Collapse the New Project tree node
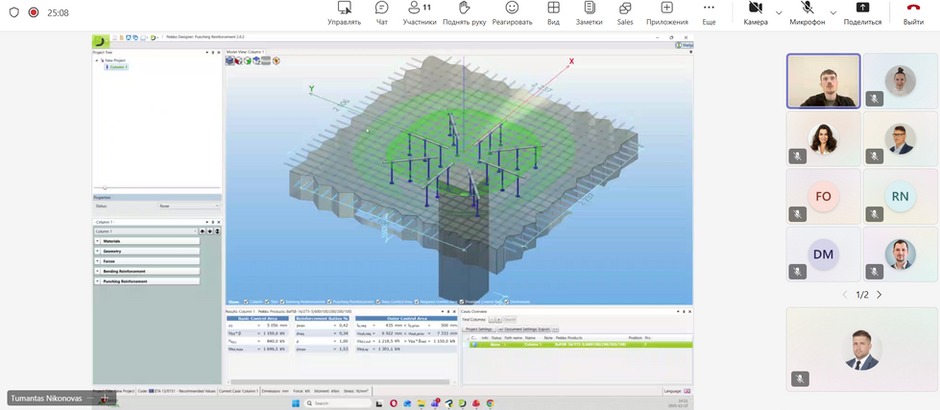Image resolution: width=940 pixels, height=410 pixels. point(96,61)
